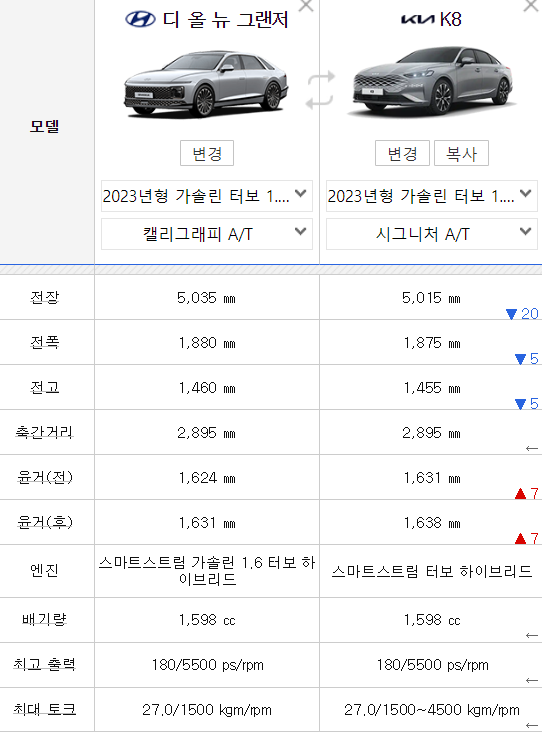Click the 27.0/1500 kgm/rpm value
The width and height of the screenshot is (542, 732).
(207, 710)
